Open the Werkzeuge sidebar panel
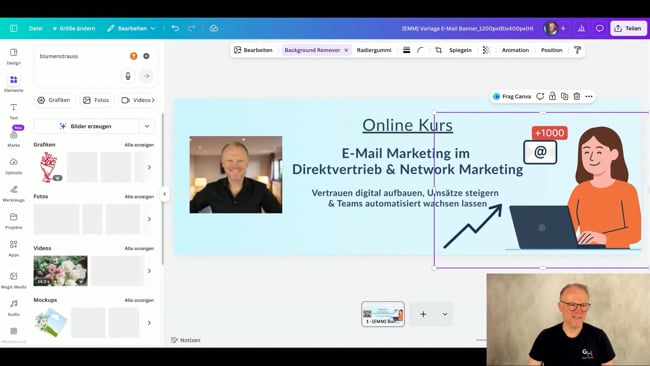This screenshot has height=366, width=650. [14, 194]
